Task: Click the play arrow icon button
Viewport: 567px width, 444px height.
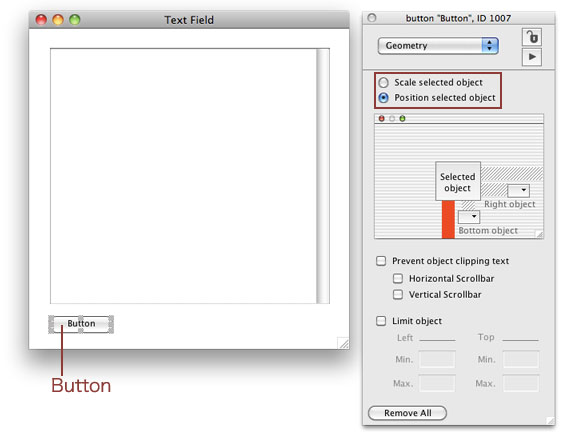Action: pyautogui.click(x=532, y=57)
